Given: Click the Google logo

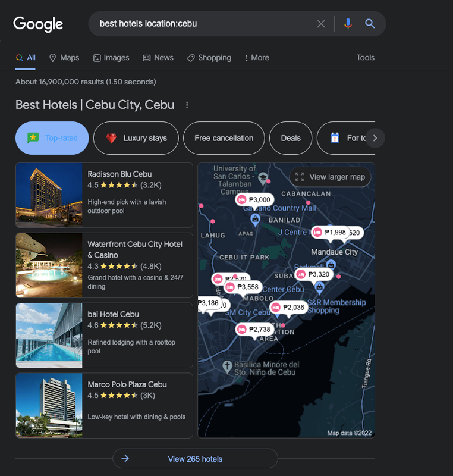Looking at the screenshot, I should click(x=38, y=24).
